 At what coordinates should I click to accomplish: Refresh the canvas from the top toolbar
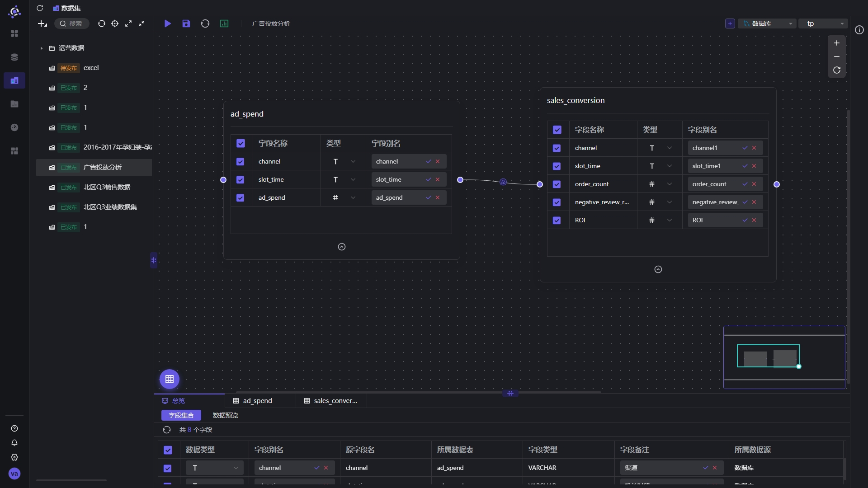(205, 23)
